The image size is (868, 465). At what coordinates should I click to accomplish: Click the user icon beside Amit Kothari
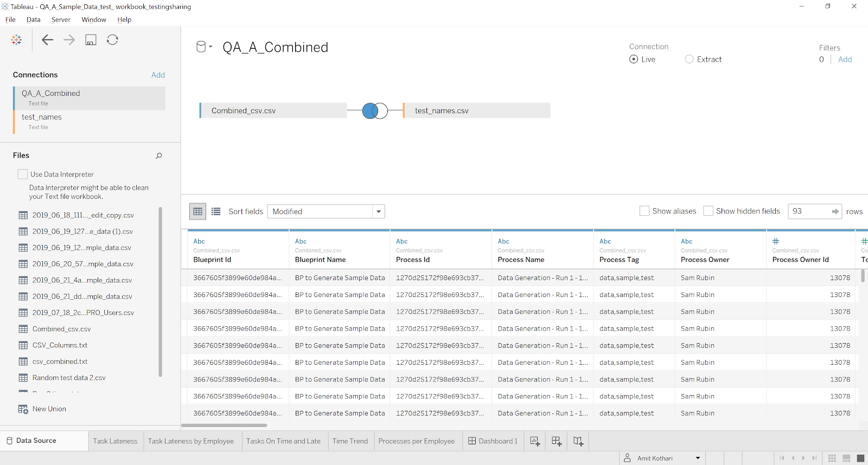pos(628,458)
